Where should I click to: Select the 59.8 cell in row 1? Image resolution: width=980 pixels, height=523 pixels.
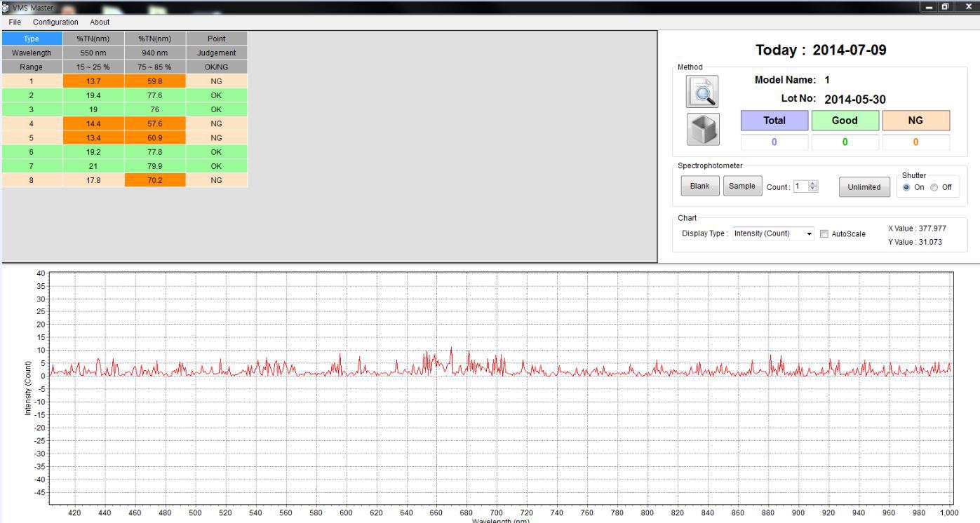point(155,81)
